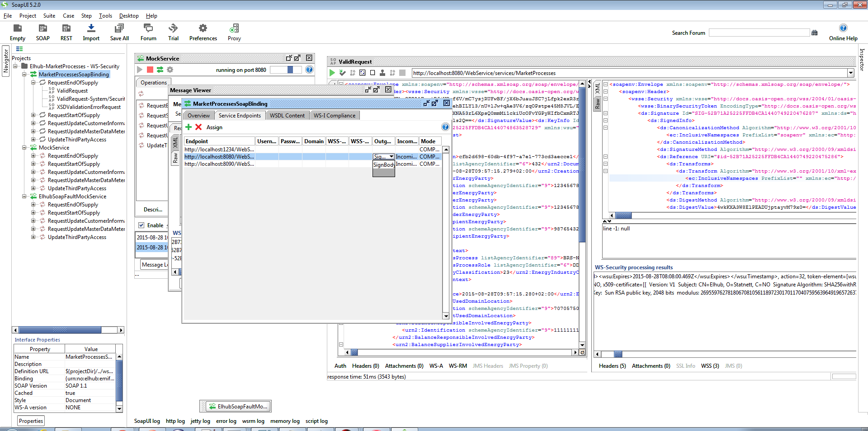The image size is (868, 431).
Task: Expand the RequestStartOfSupply tree node under MarketProcessesSoapBinding
Action: [33, 115]
